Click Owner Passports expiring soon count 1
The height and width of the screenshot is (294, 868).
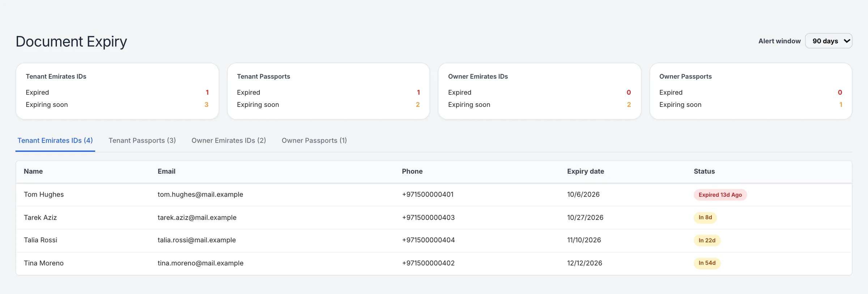841,105
